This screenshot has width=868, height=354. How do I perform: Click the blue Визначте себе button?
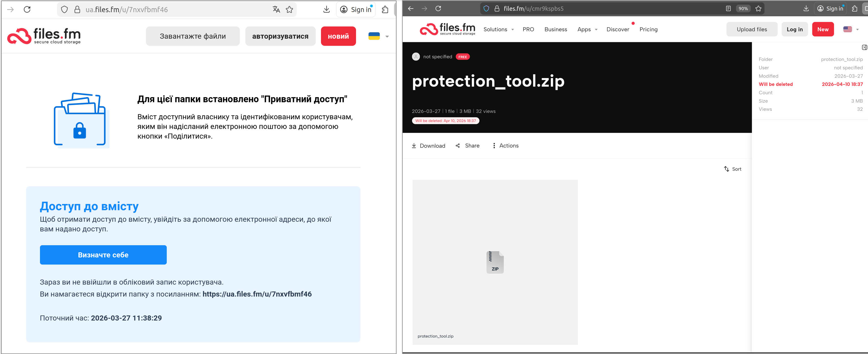tap(103, 255)
